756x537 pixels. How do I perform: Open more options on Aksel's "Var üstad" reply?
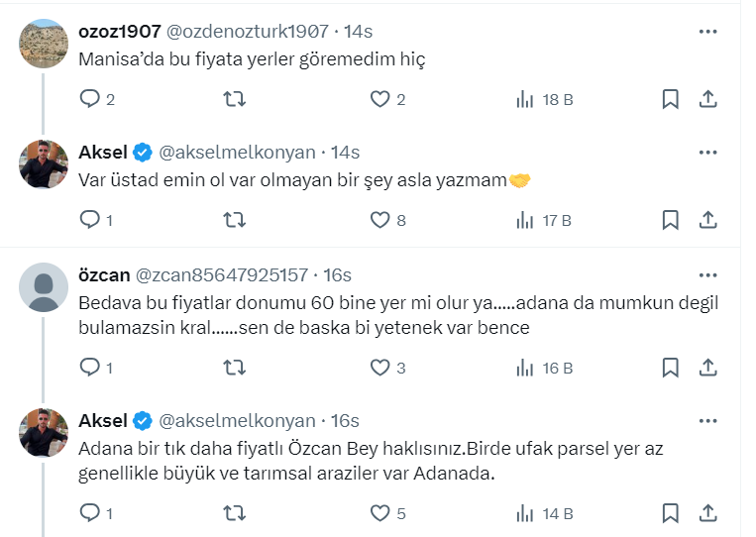707,153
